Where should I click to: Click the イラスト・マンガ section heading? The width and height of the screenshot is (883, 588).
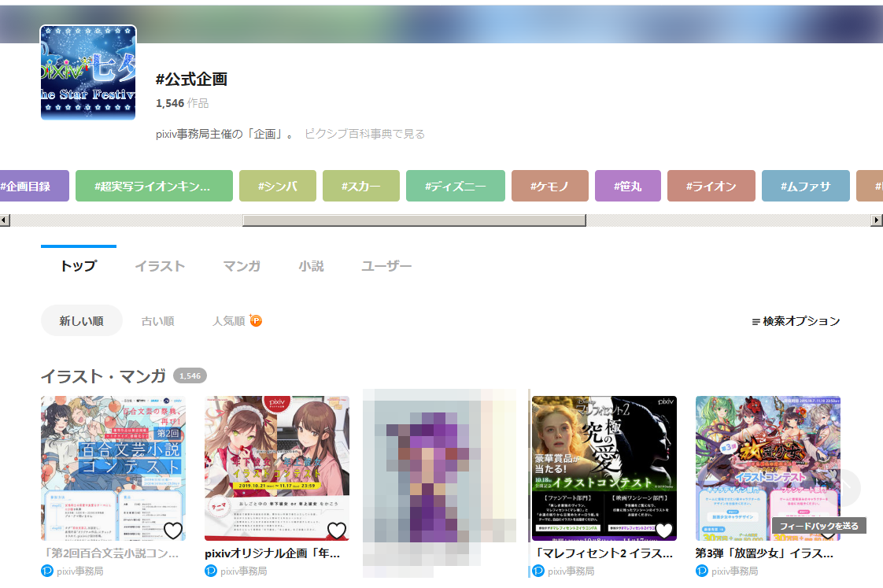pyautogui.click(x=104, y=375)
